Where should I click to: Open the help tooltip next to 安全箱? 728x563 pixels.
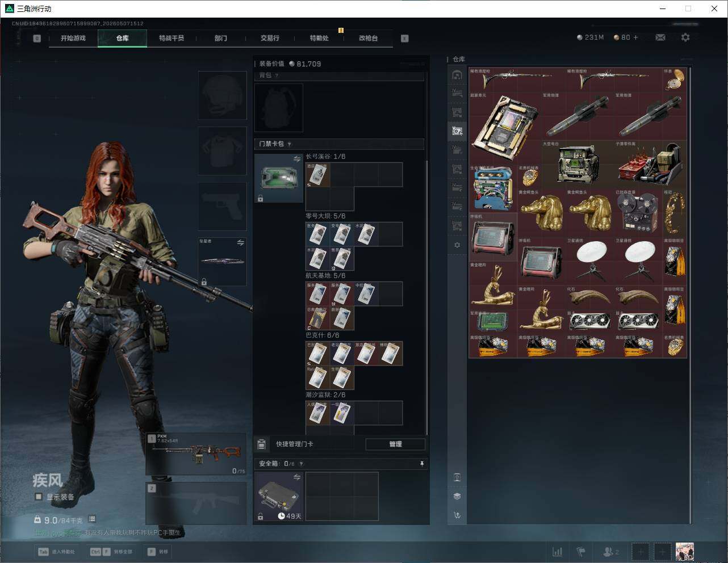click(301, 464)
